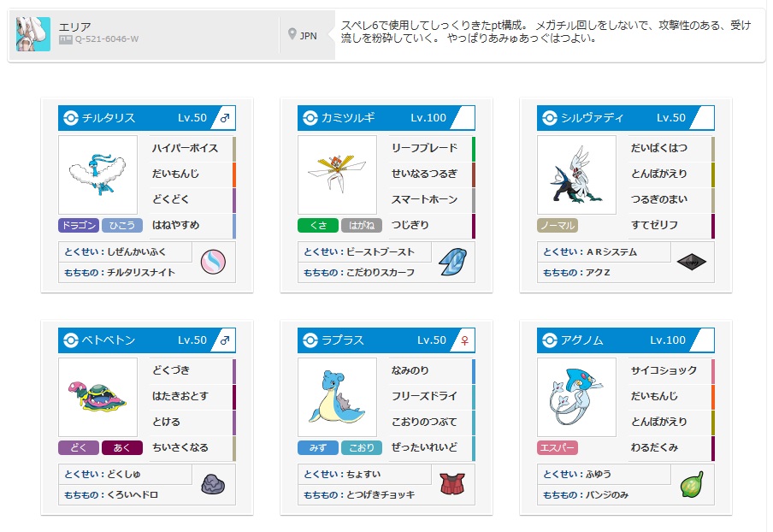This screenshot has width=773, height=532.
Task: Click the エスパー type badge
Action: [x=558, y=447]
